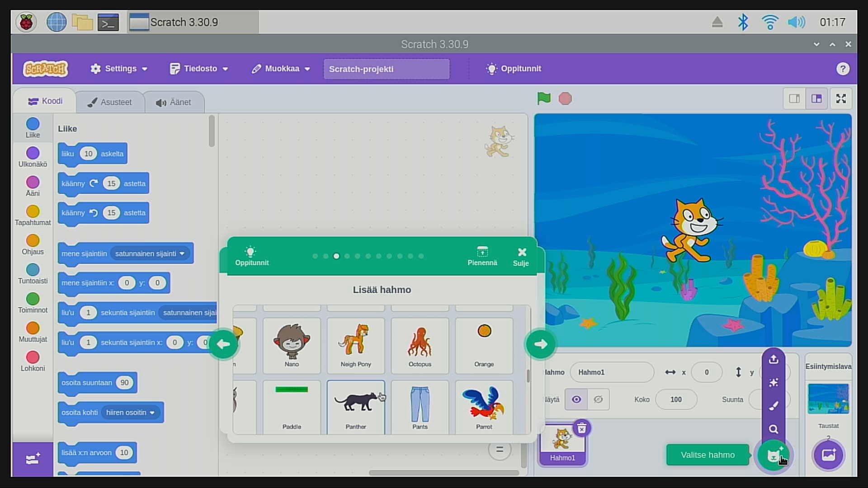The width and height of the screenshot is (868, 488).
Task: Click the x position field showing 0
Action: [x=707, y=372]
